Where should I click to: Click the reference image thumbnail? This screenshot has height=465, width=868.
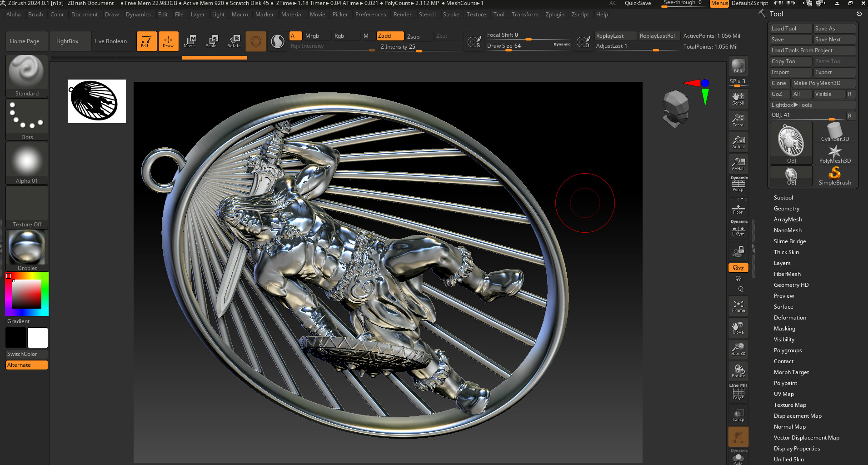(x=97, y=101)
